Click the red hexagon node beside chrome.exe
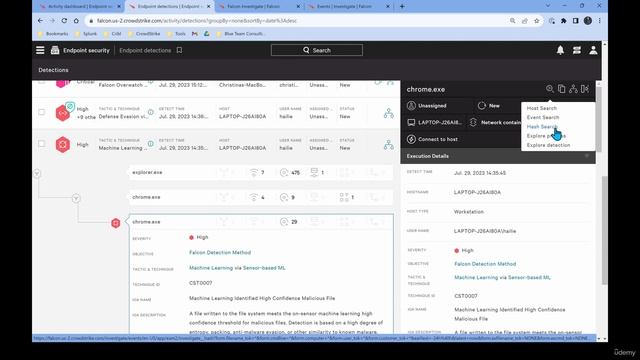The height and width of the screenshot is (360, 640). coord(116,223)
